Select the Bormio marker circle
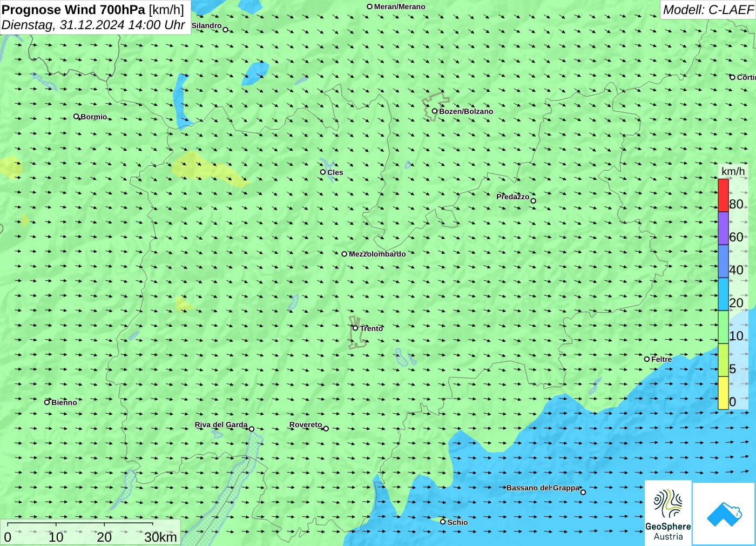Viewport: 756px width, 546px height. pyautogui.click(x=76, y=116)
